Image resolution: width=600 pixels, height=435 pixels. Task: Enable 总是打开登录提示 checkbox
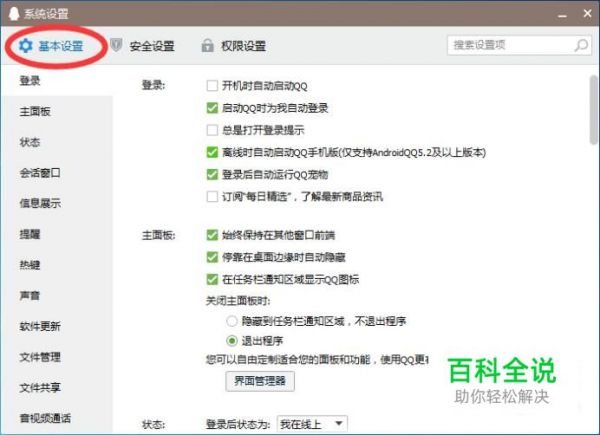coord(212,130)
